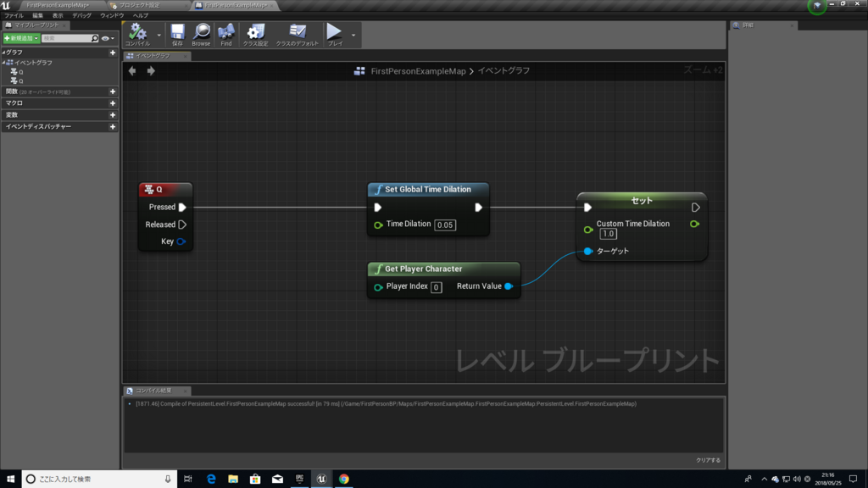Click the Find binoculars icon
This screenshot has height=488, width=868.
click(225, 32)
